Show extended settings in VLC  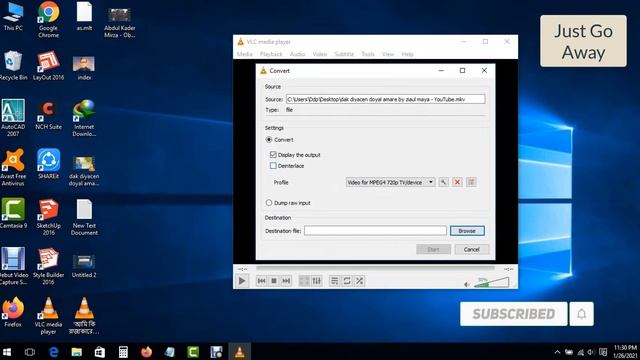coord(316,281)
